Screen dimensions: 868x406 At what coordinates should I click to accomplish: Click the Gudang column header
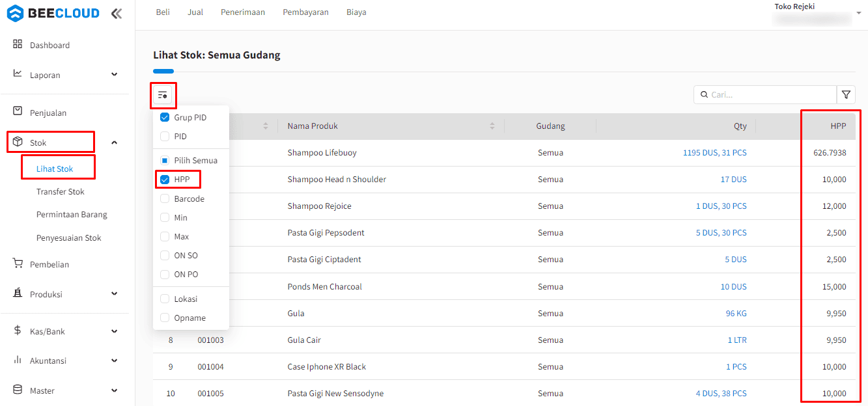tap(550, 126)
